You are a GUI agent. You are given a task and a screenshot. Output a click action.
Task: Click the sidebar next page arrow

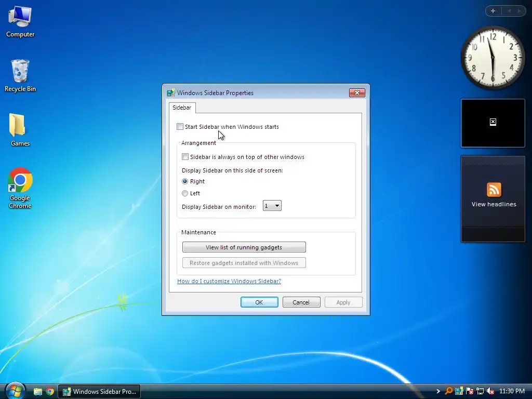(x=519, y=11)
